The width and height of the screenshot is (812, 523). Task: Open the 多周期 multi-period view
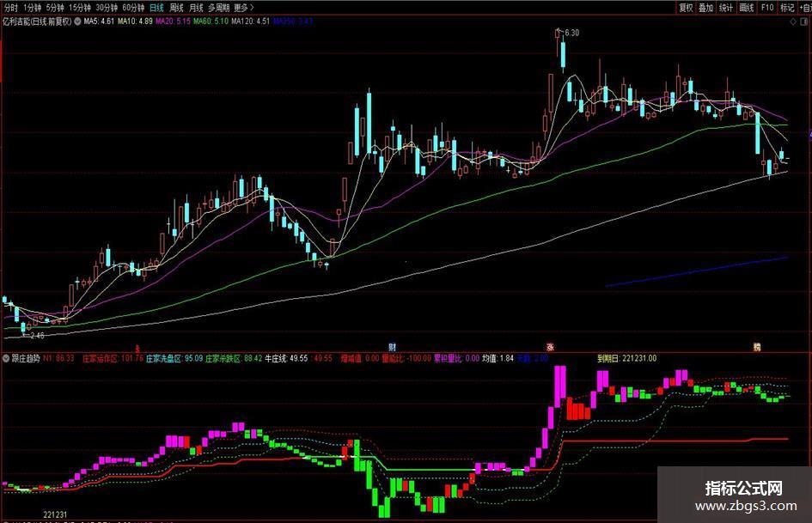pyautogui.click(x=218, y=7)
